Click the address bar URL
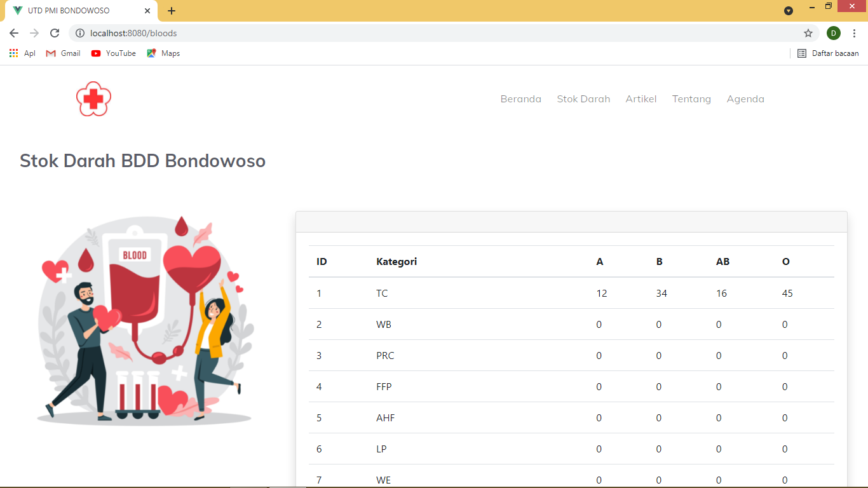This screenshot has width=868, height=488. 133,33
